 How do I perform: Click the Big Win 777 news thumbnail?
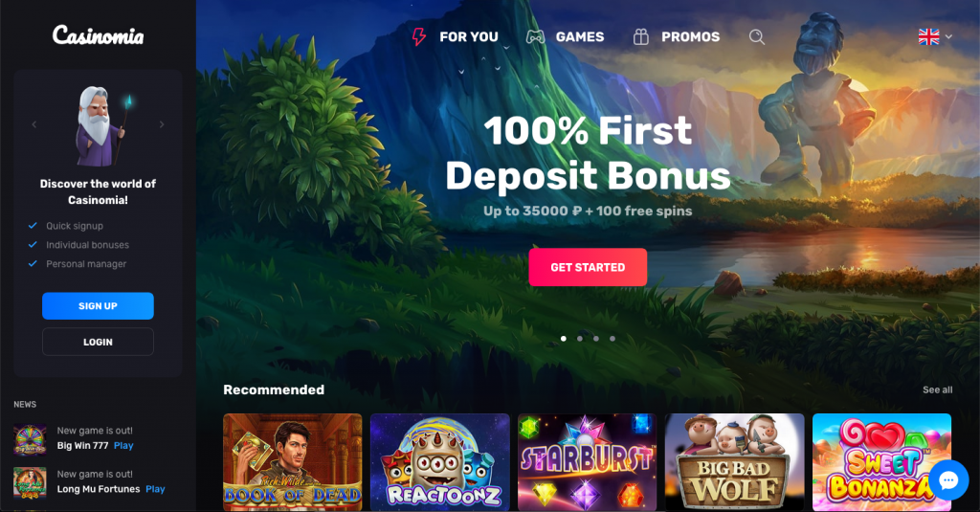click(30, 439)
